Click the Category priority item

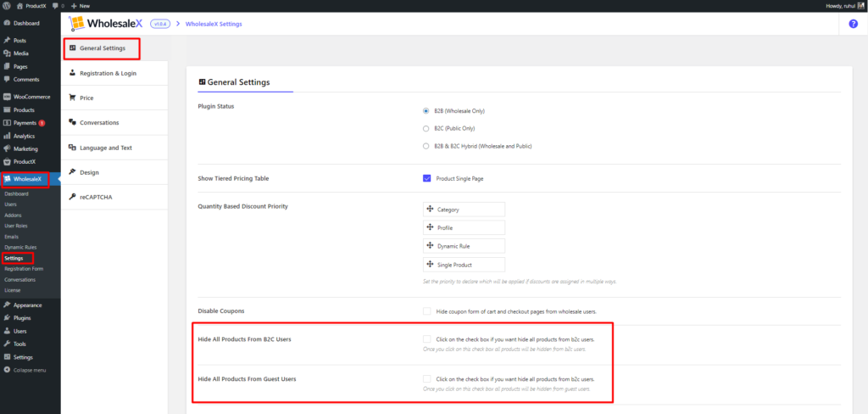pos(464,210)
